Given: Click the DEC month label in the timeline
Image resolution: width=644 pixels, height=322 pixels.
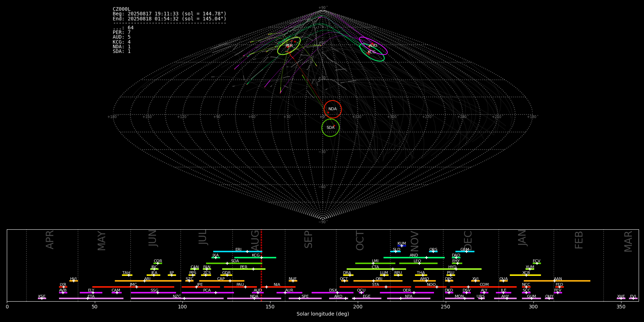Looking at the screenshot, I should (468, 240).
